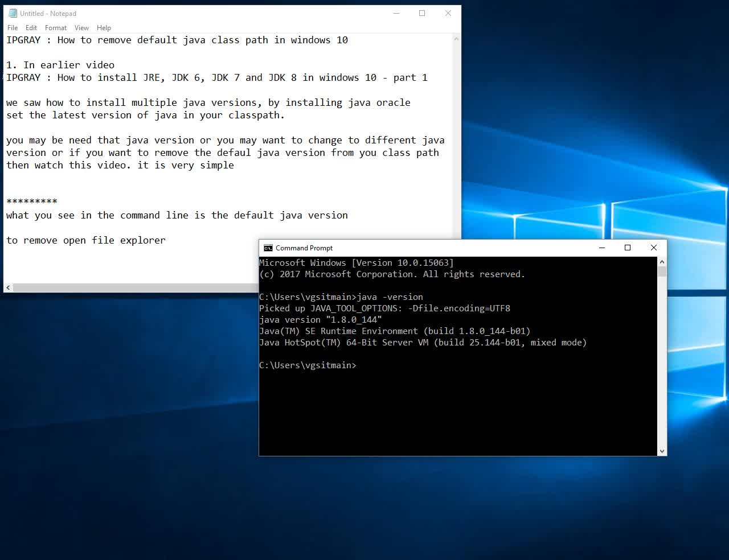
Task: Open the View menu in Notepad
Action: 81,27
